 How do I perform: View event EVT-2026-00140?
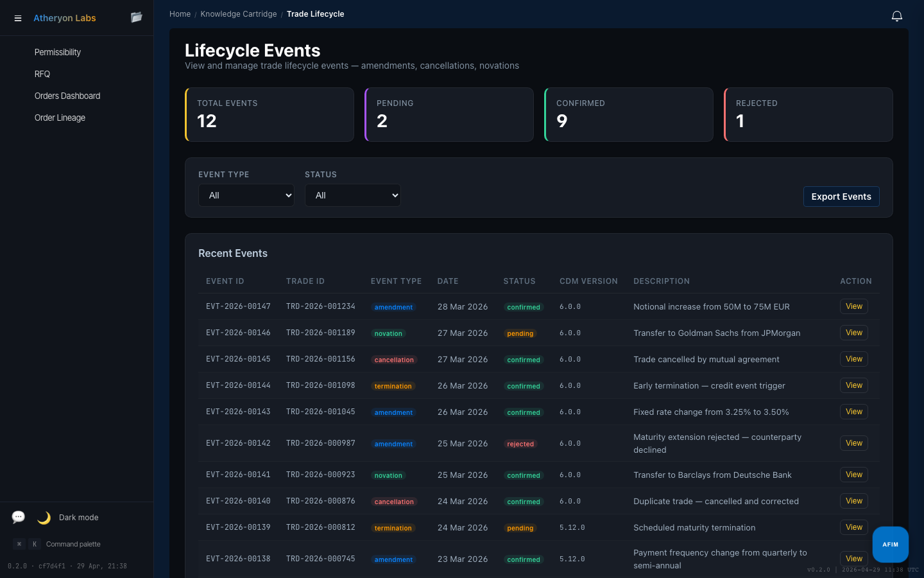[854, 501]
